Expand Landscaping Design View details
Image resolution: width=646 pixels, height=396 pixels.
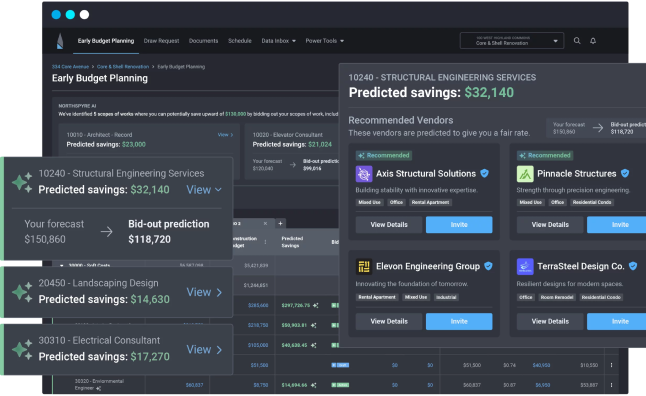[204, 292]
